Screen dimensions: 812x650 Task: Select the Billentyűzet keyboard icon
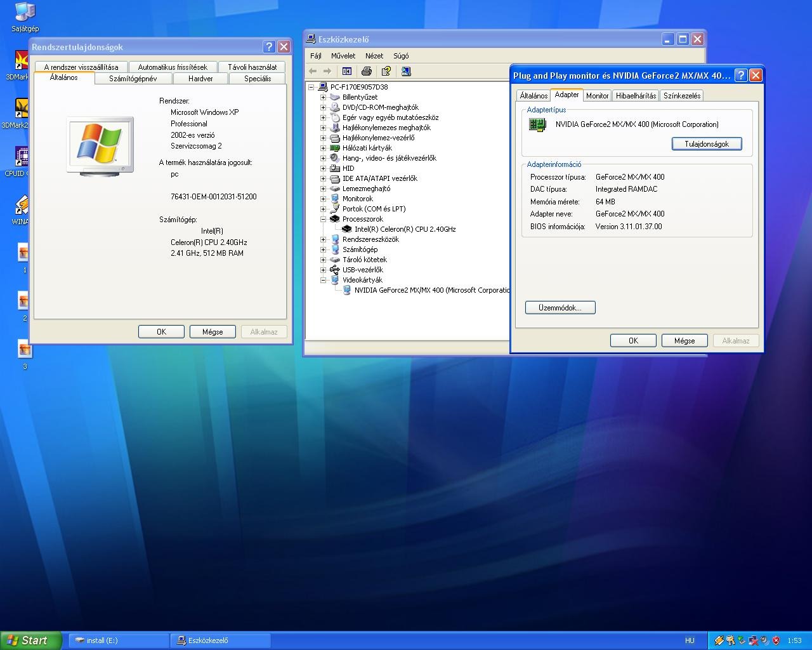[x=335, y=97]
